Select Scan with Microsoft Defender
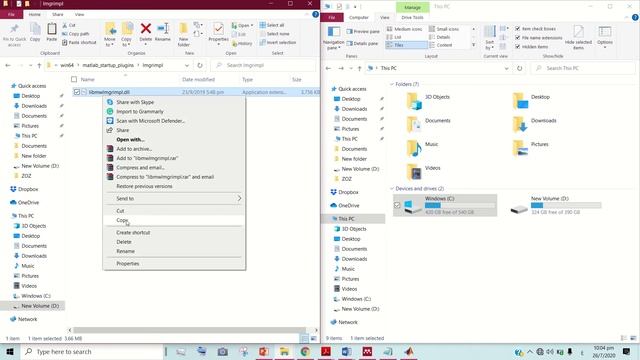This screenshot has width=640, height=360. [x=174, y=121]
